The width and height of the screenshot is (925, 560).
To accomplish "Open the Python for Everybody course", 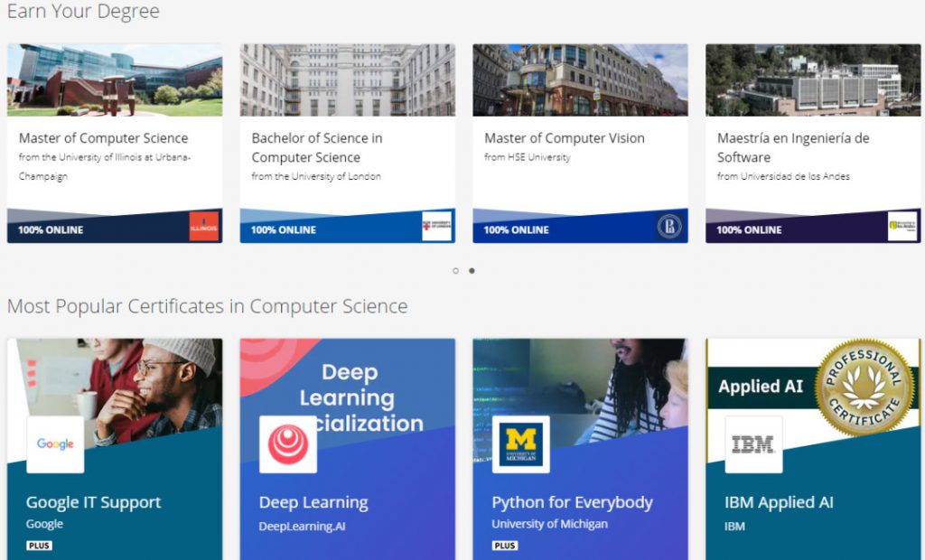I will pyautogui.click(x=572, y=502).
